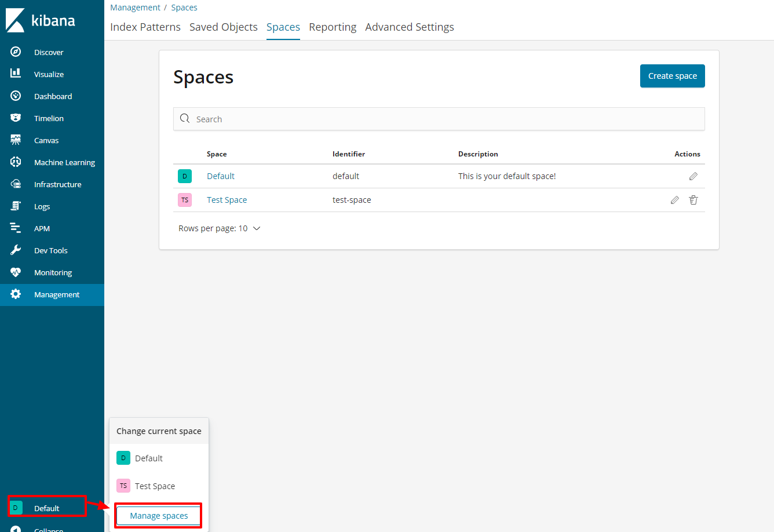Sort by Identifier column header
Viewport: 774px width, 532px height.
pos(349,154)
